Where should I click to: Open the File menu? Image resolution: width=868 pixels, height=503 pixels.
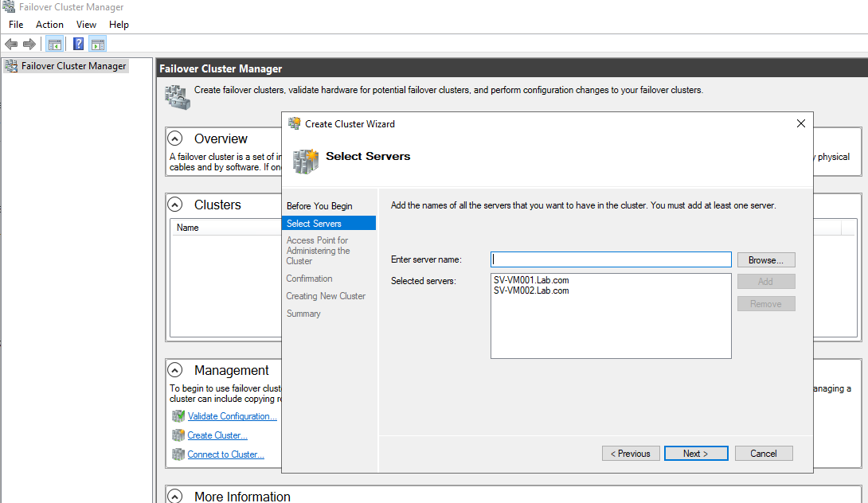16,25
